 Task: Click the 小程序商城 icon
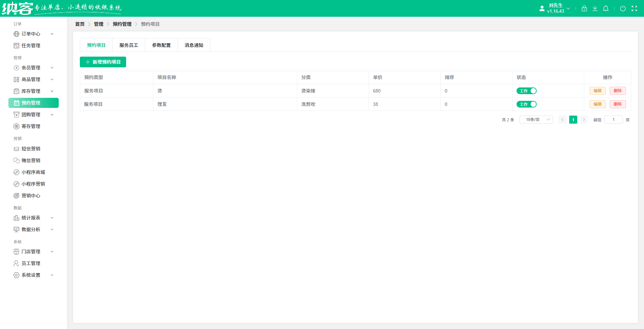tap(16, 172)
